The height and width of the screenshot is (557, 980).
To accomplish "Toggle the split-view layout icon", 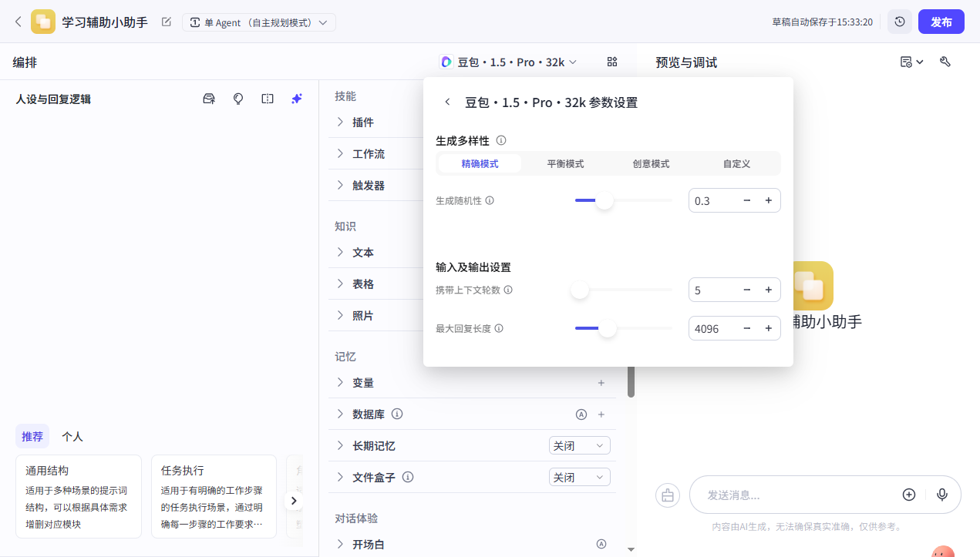I will click(x=267, y=99).
